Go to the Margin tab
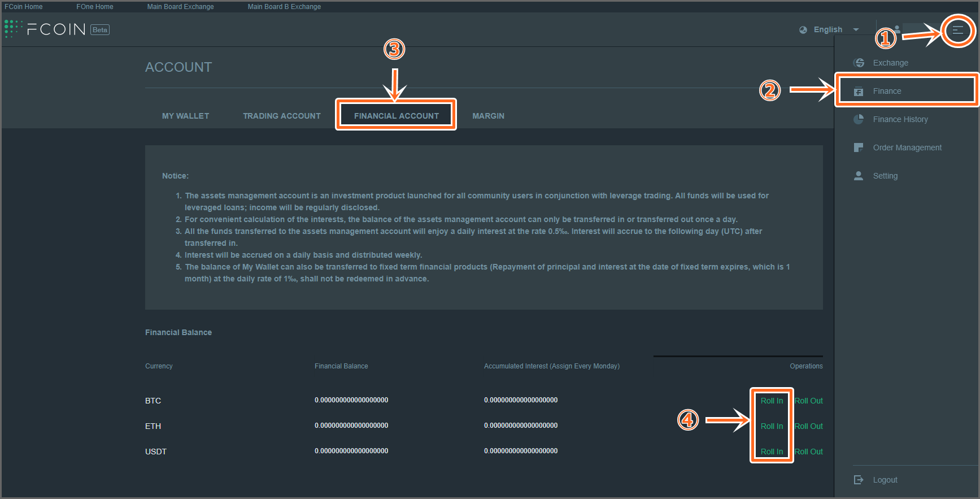Viewport: 980px width, 499px height. 488,116
